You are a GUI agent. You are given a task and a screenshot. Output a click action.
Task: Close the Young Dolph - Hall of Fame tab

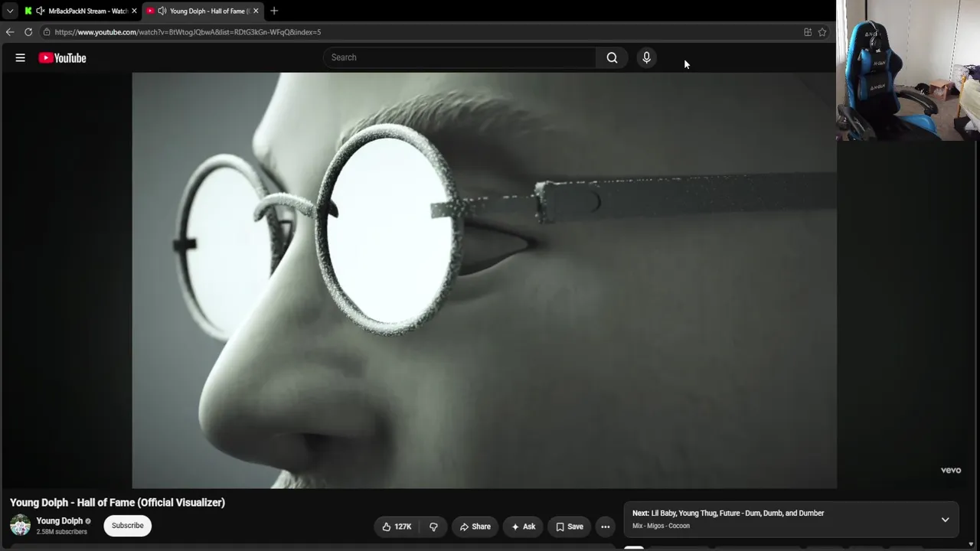[x=256, y=11]
